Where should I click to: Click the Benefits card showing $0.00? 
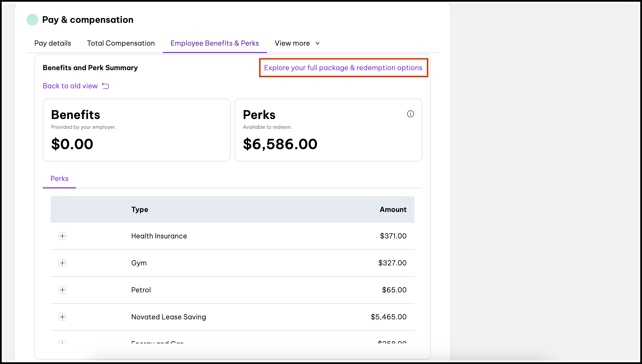pos(136,130)
